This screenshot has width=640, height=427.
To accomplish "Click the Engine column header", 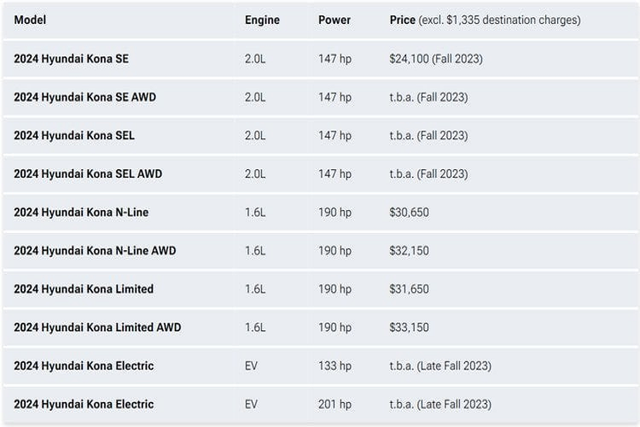I will point(262,20).
